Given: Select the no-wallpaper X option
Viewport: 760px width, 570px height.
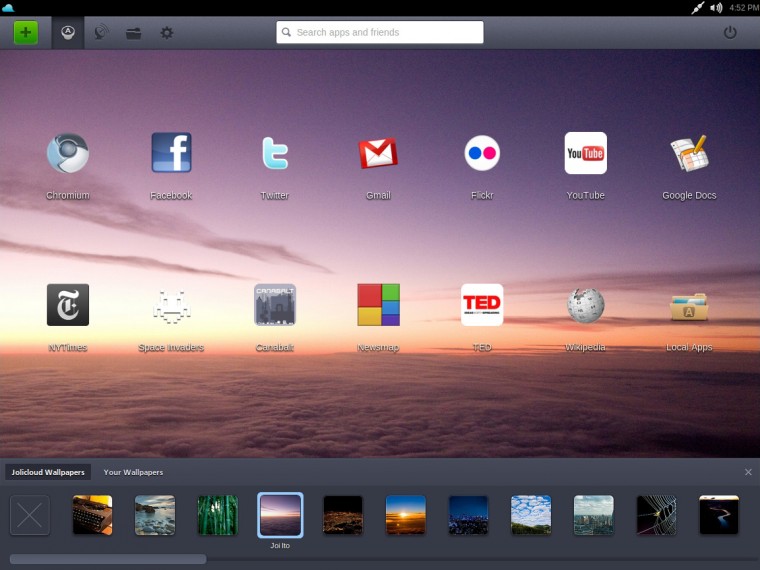Looking at the screenshot, I should [x=30, y=515].
